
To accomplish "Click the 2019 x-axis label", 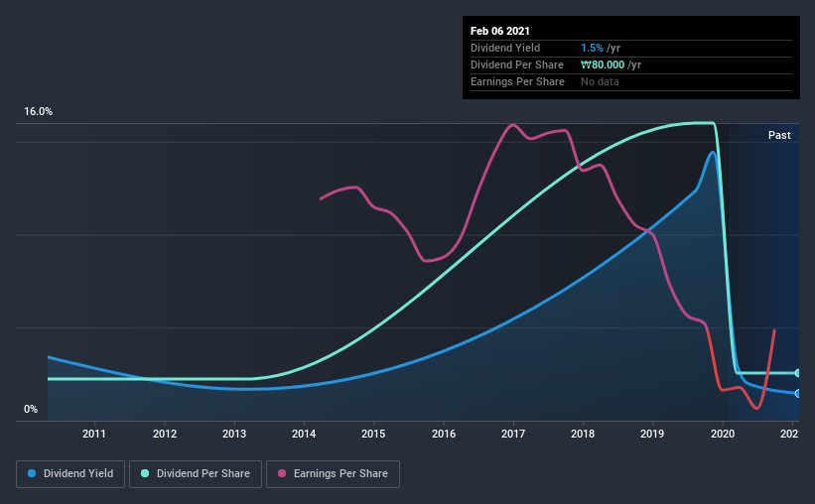I will 652,434.
